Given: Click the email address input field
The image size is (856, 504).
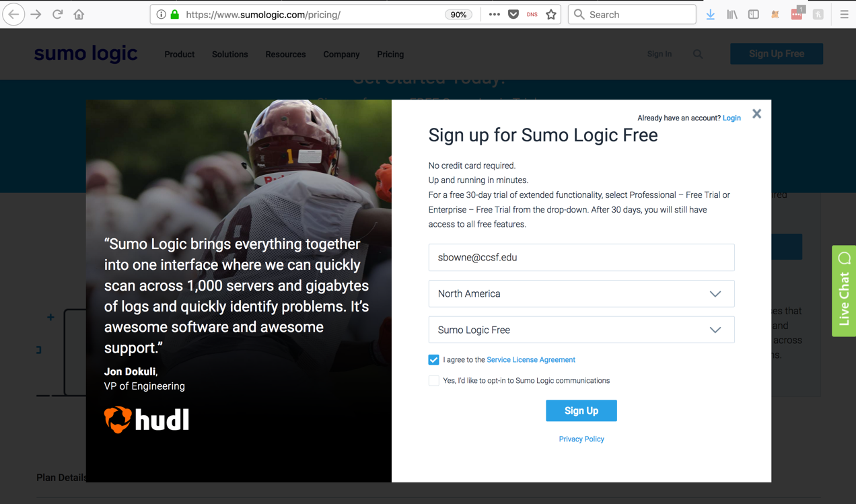Looking at the screenshot, I should 581,258.
